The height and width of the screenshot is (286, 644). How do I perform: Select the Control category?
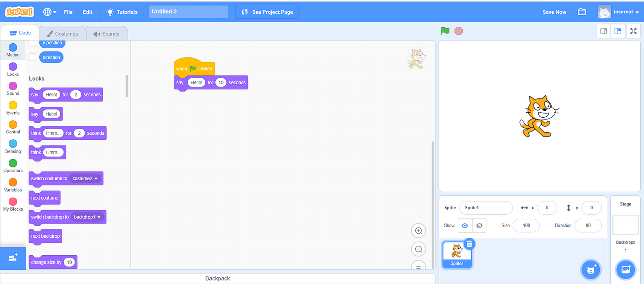[x=13, y=127]
